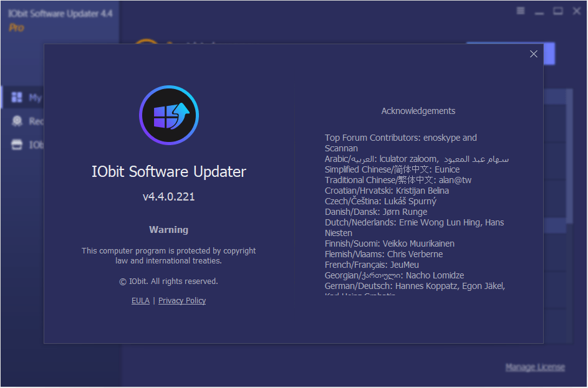
Task: Open the hamburger menu in the title bar
Action: tap(521, 11)
